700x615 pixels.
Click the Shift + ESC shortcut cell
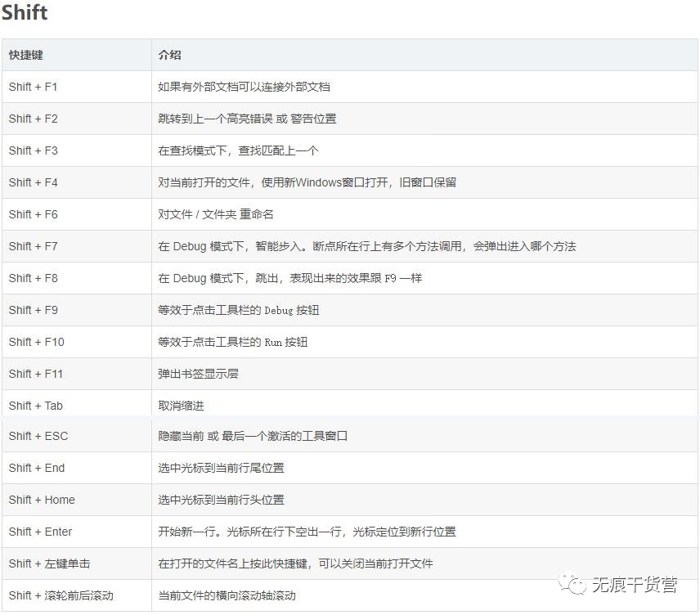[77, 436]
